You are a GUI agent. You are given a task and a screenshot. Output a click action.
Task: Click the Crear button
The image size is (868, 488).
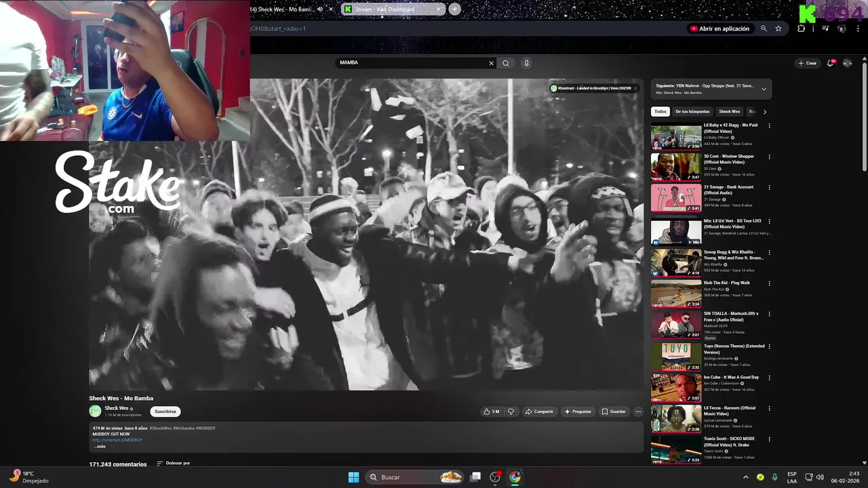(808, 63)
